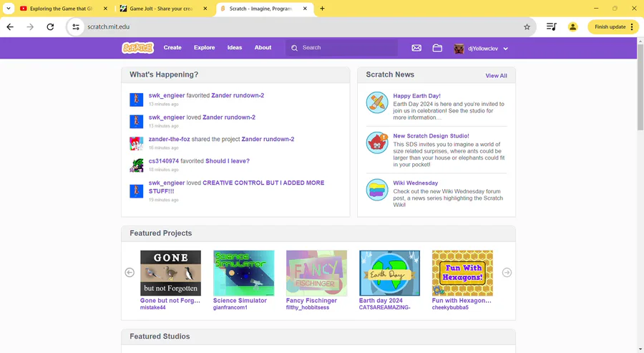Go back to previous page
This screenshot has height=353, width=644.
click(10, 26)
